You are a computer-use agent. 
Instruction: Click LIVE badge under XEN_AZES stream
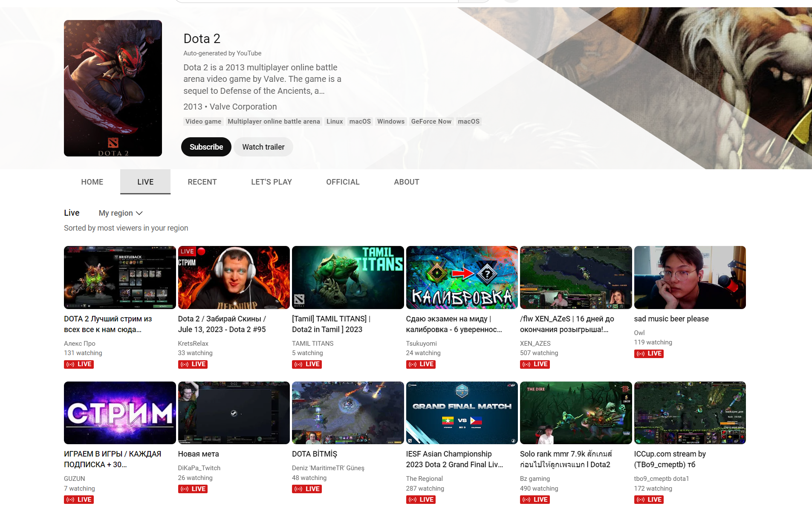pyautogui.click(x=535, y=364)
